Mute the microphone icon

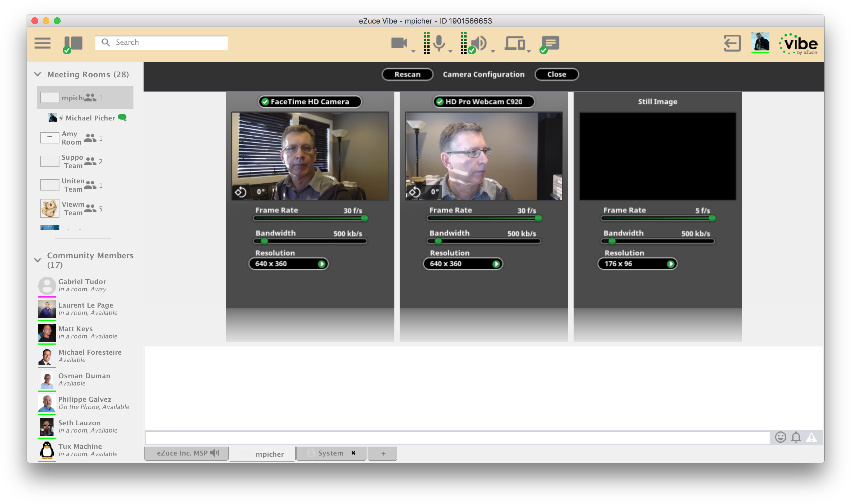(x=439, y=43)
